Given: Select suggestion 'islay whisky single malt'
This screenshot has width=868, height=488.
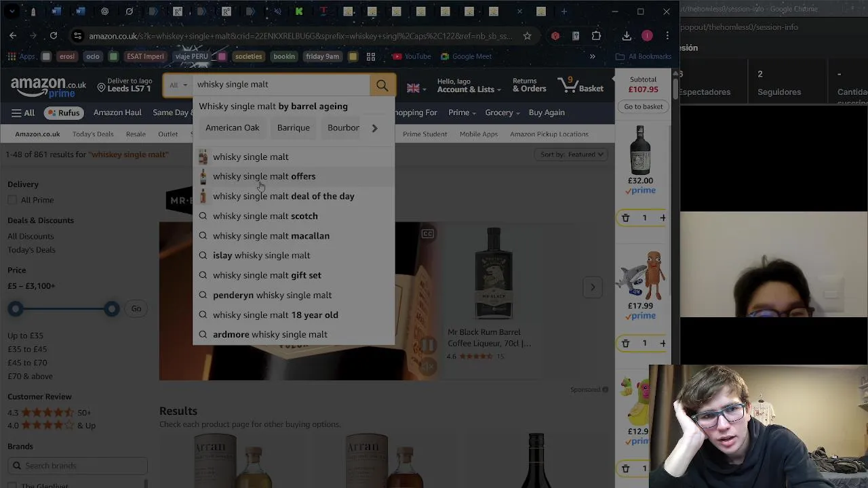Looking at the screenshot, I should coord(294,256).
